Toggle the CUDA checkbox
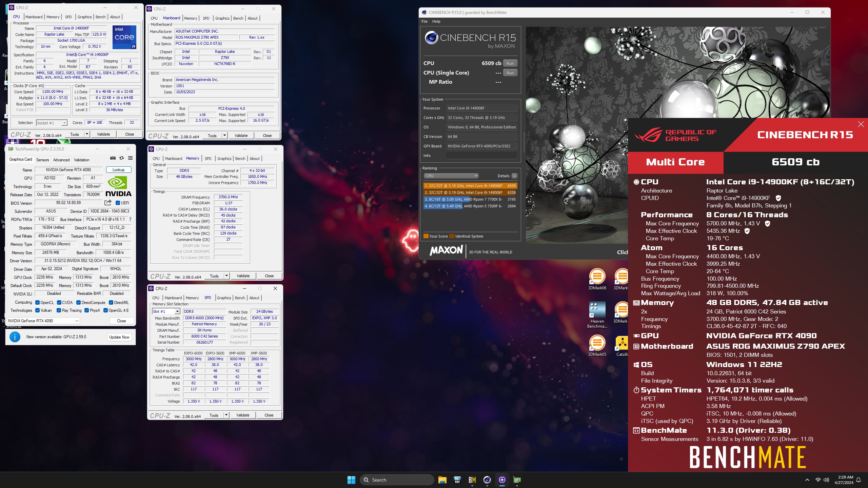The height and width of the screenshot is (488, 868). [x=59, y=303]
